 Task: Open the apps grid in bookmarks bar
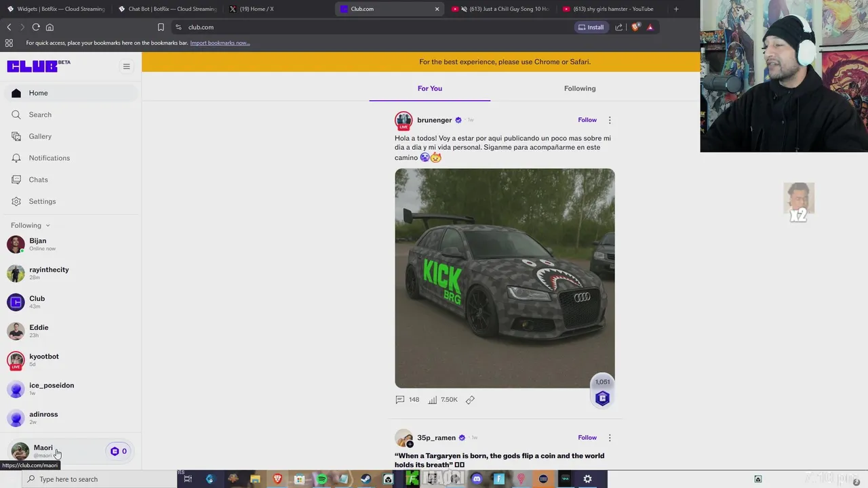[x=9, y=43]
